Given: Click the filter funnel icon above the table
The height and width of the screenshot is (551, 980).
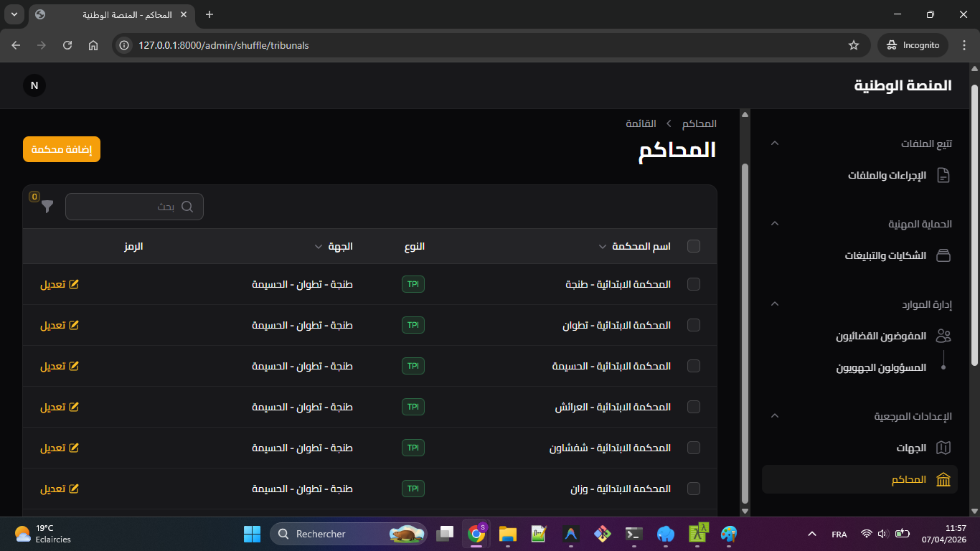Looking at the screenshot, I should pos(47,207).
